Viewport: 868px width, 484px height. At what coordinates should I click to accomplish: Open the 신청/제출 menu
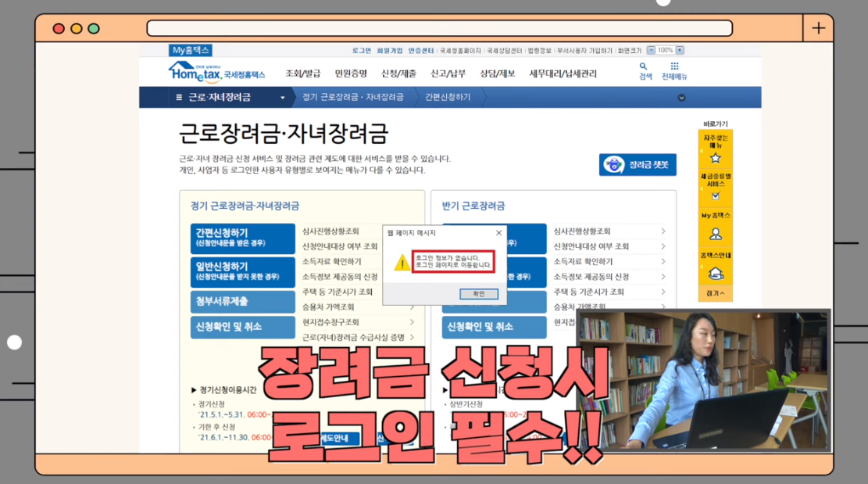(x=398, y=73)
